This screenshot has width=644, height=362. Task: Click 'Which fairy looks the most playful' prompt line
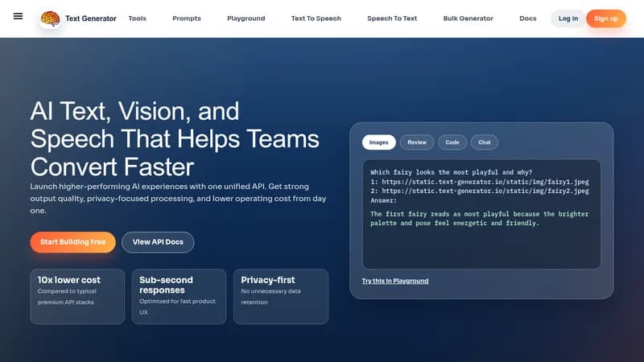point(451,172)
